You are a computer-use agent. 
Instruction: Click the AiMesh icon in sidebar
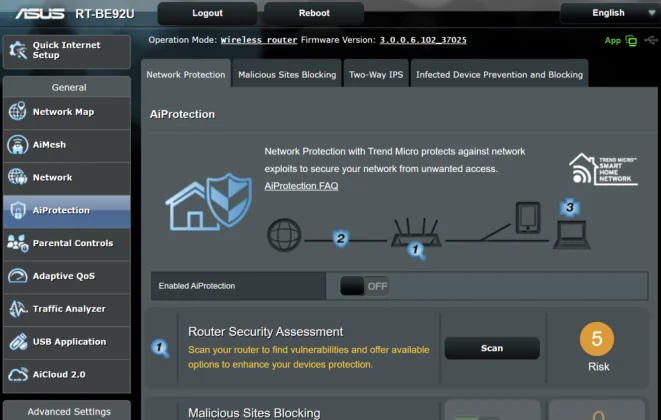(18, 144)
